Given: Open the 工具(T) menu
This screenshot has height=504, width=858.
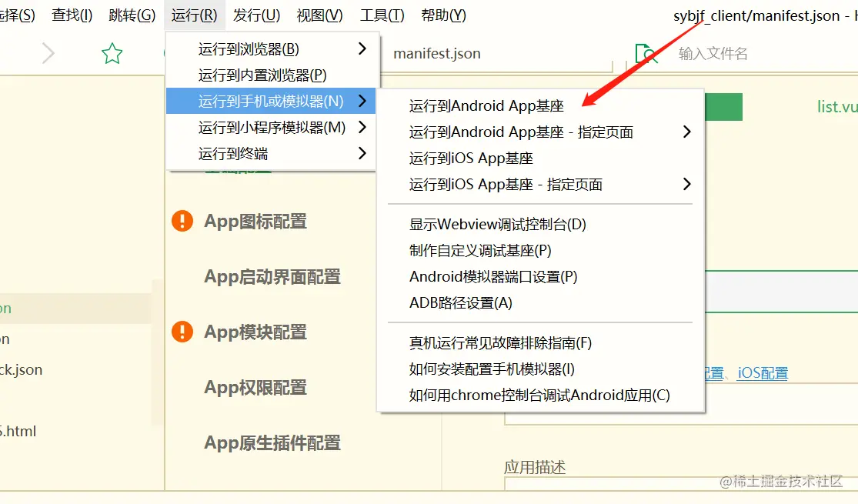Looking at the screenshot, I should [382, 15].
